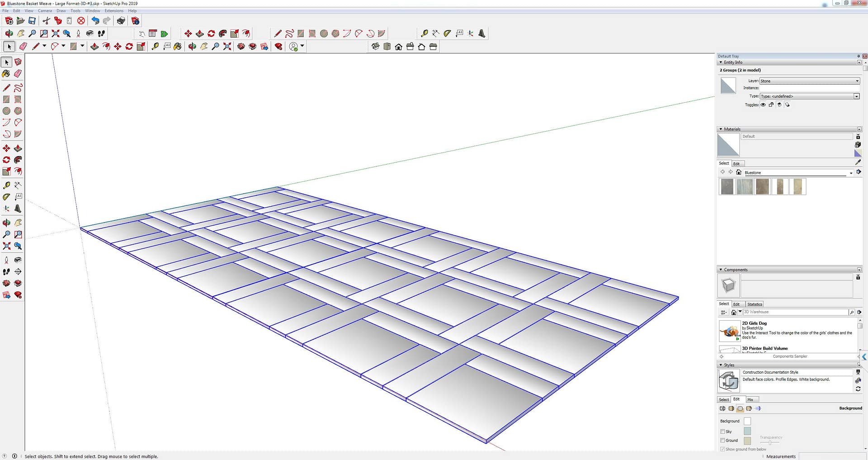Viewport: 868px width, 460px height.
Task: Save the model with the floppy disk icon
Action: pos(32,21)
